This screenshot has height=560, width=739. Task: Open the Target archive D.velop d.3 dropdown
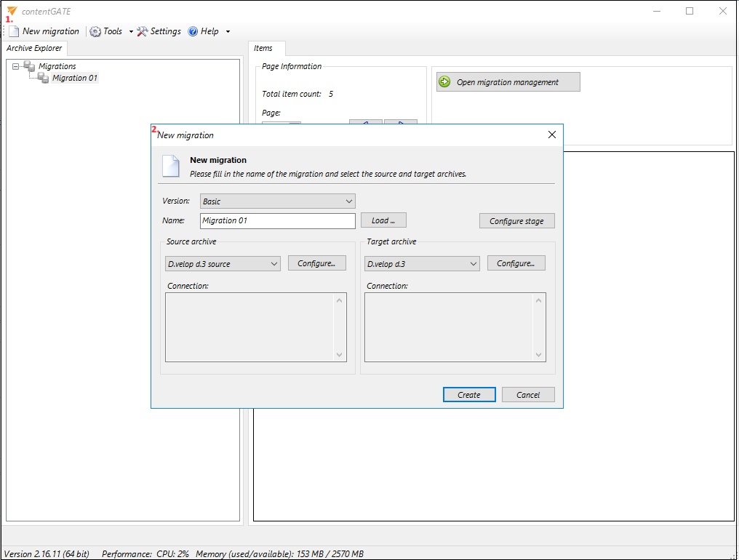422,264
